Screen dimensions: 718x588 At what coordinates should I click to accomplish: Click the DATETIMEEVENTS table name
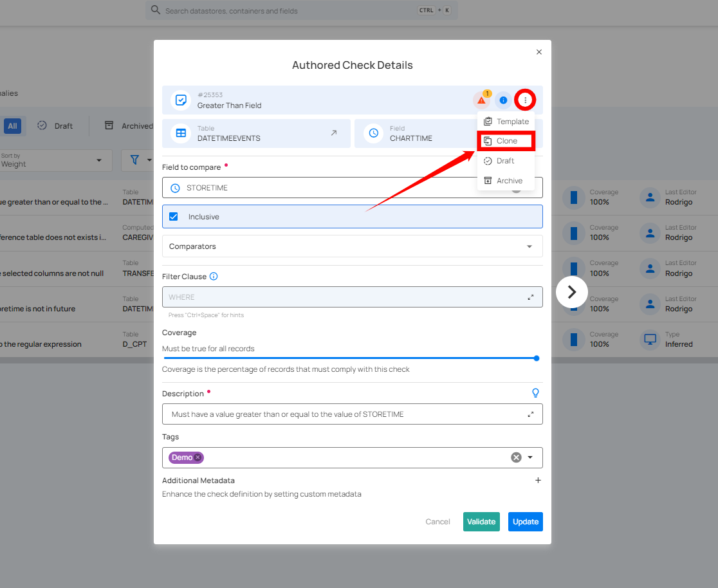[229, 138]
